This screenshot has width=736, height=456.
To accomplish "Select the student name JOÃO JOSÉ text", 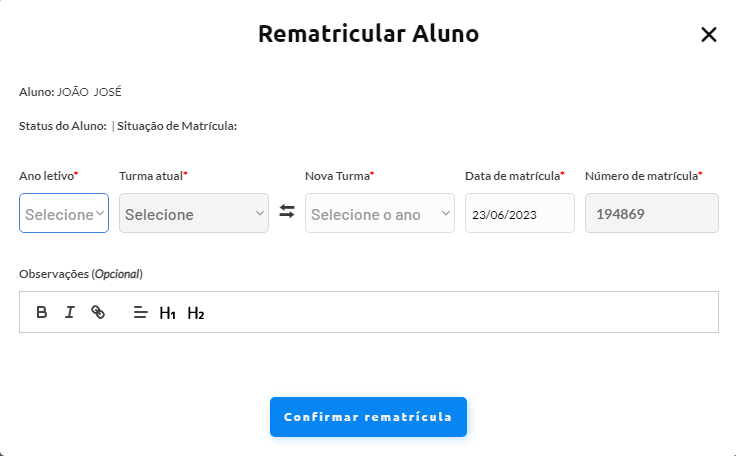I will coord(89,92).
